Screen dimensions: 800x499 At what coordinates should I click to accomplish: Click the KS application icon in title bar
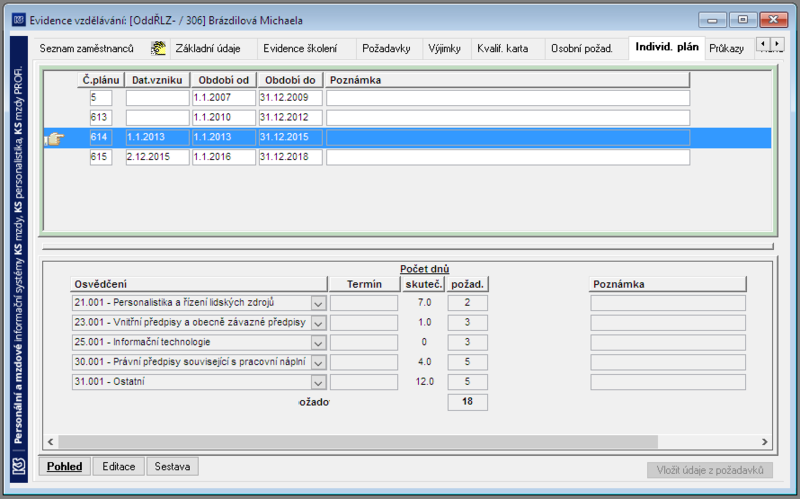19,20
